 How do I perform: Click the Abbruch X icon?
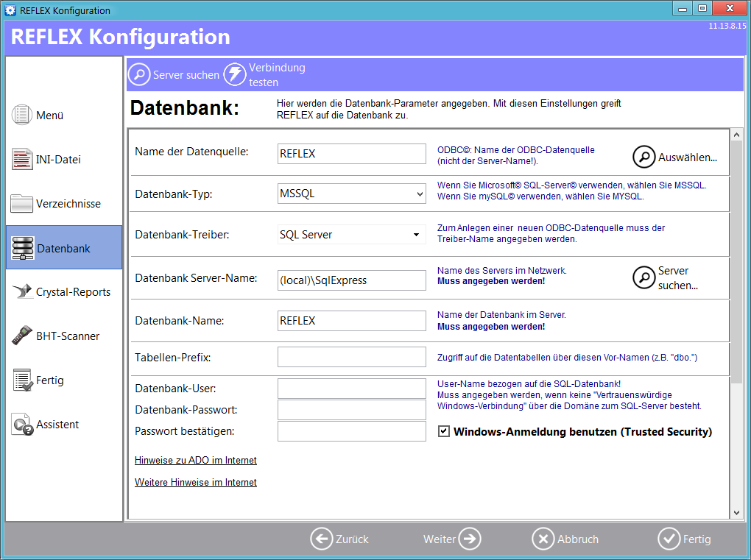tap(543, 539)
